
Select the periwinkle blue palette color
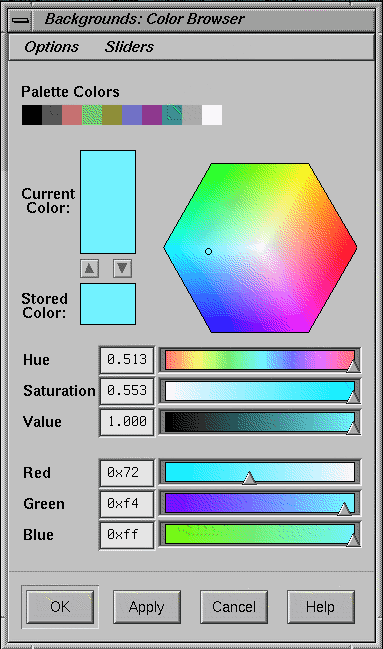tap(132, 115)
